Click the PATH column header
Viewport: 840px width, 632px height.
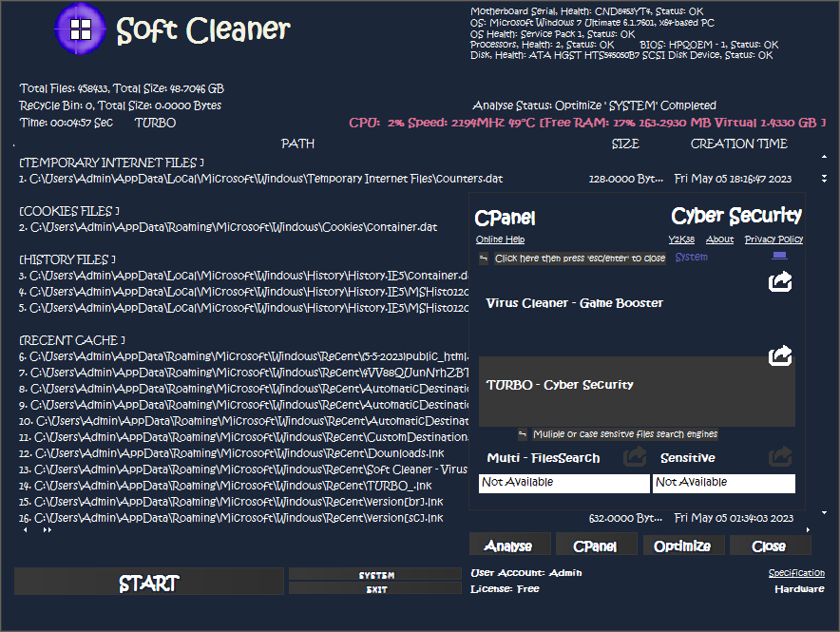pyautogui.click(x=297, y=144)
